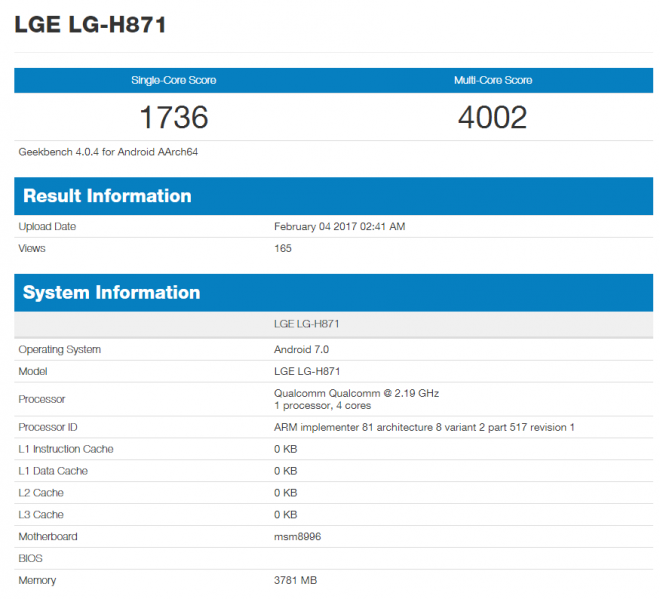Viewport: 660px width, 599px height.
Task: Click the Views label
Action: [x=32, y=248]
